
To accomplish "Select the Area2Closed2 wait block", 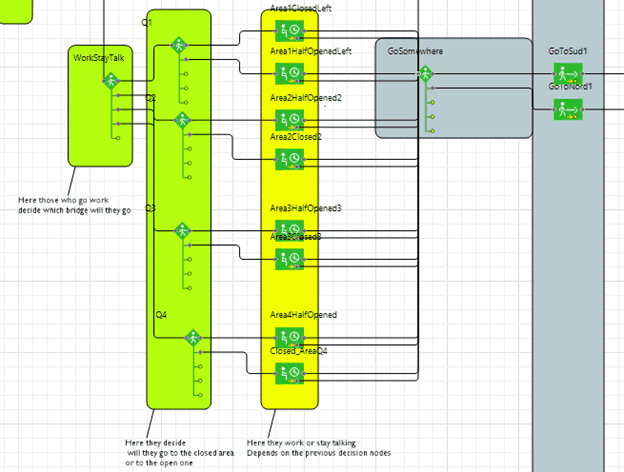I will click(289, 157).
